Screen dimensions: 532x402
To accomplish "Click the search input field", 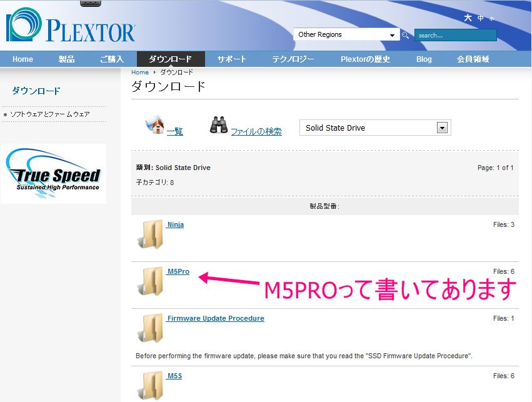I will point(455,35).
